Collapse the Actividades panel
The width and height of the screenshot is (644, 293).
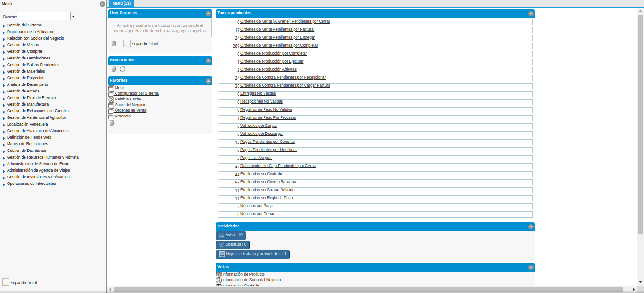click(531, 227)
